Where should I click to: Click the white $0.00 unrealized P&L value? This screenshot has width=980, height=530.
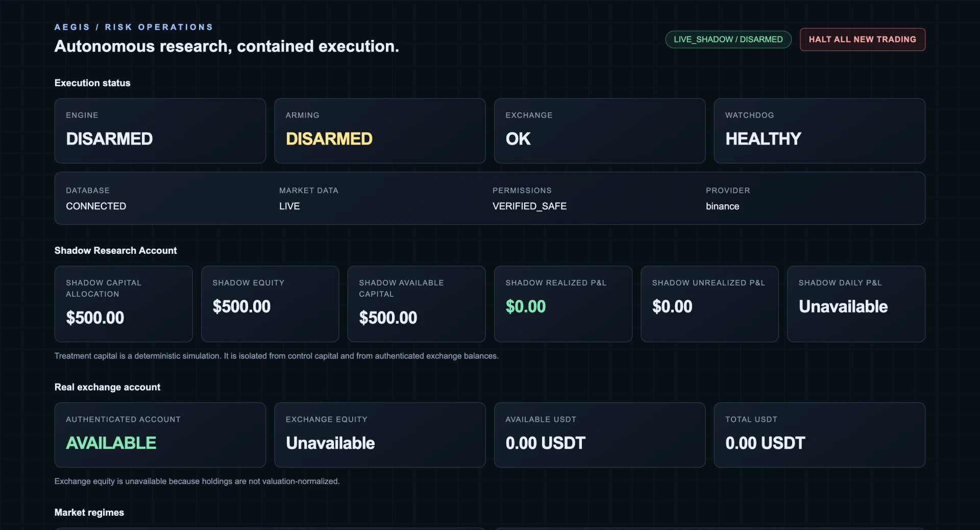672,306
